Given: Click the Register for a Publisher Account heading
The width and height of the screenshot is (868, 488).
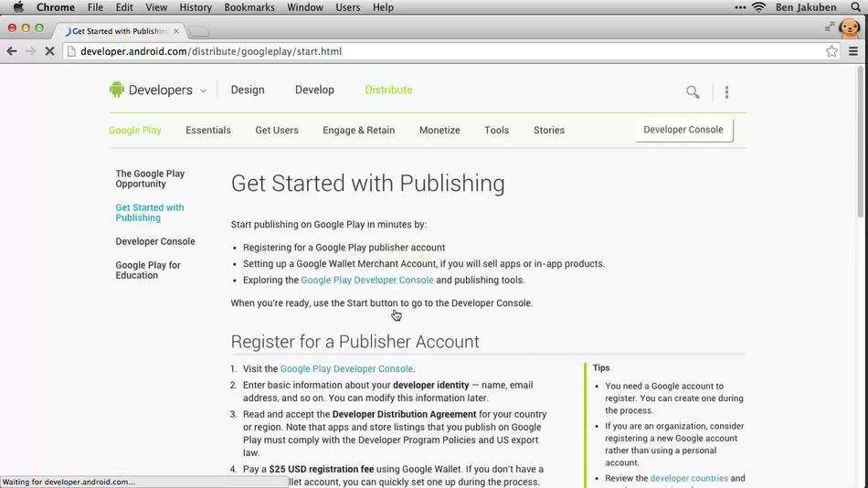Looking at the screenshot, I should tap(355, 341).
